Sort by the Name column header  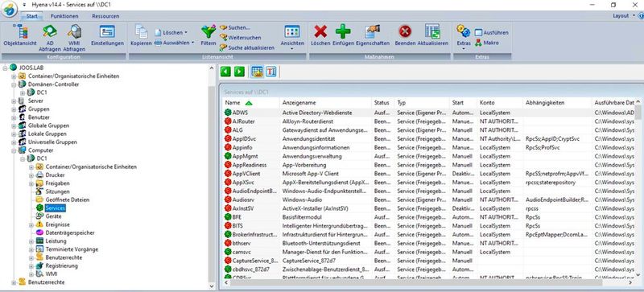[251, 103]
